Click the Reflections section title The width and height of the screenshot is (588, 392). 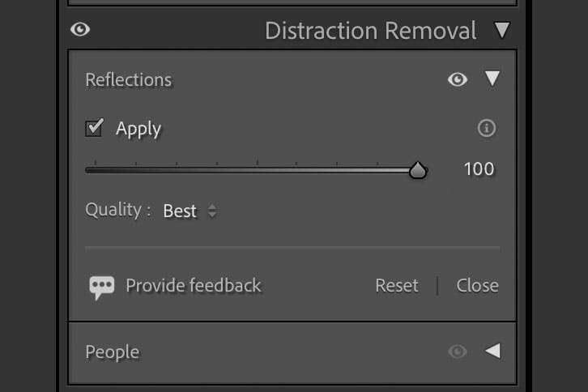(128, 79)
